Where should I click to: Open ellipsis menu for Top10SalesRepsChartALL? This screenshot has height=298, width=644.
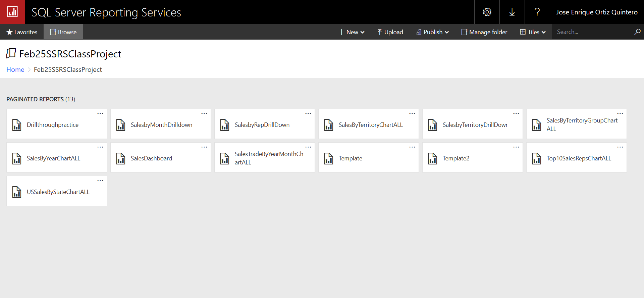620,147
